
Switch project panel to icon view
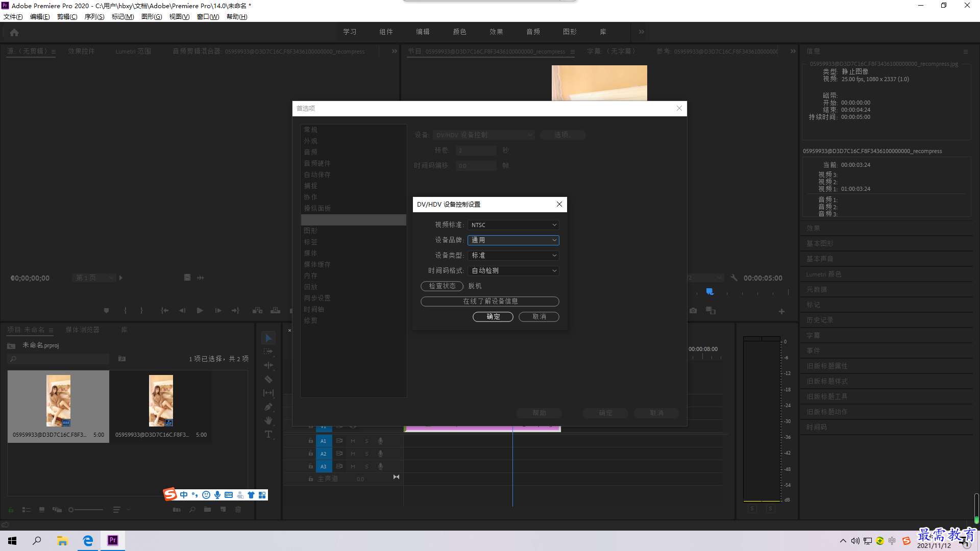tap(42, 510)
